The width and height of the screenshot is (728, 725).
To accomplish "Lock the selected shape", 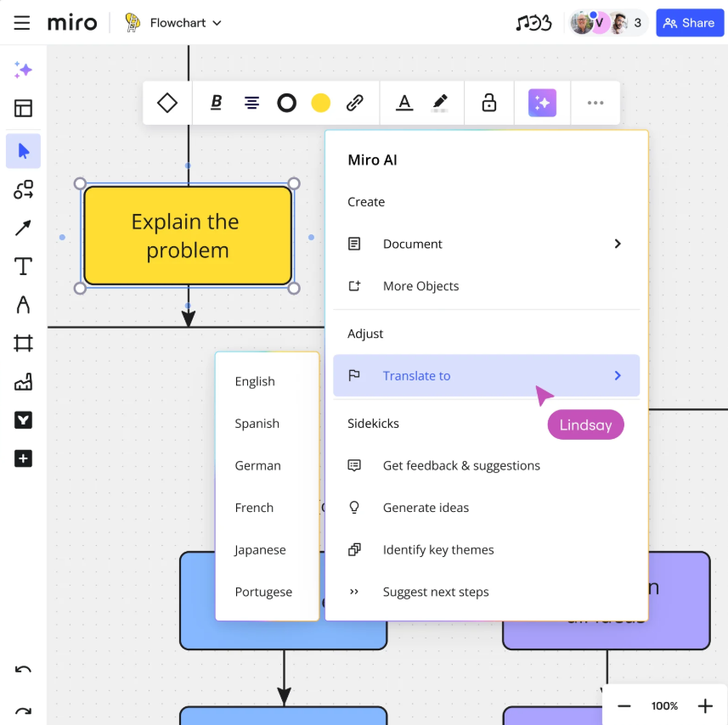I will (489, 103).
